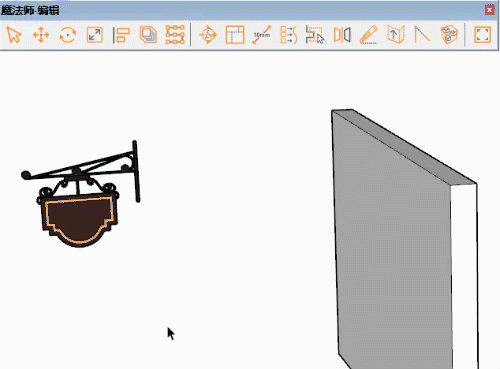Choose the rotate tool icon
500x369 pixels.
(68, 35)
